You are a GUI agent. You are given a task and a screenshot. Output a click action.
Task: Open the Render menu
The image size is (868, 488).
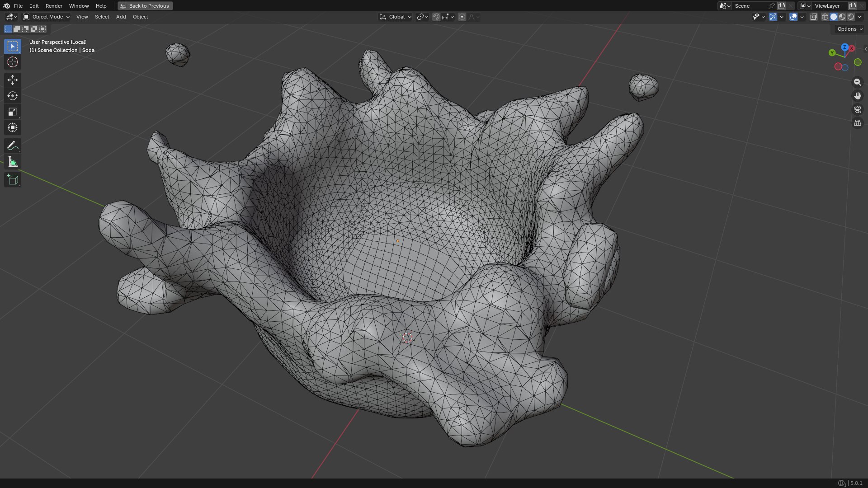pyautogui.click(x=54, y=6)
